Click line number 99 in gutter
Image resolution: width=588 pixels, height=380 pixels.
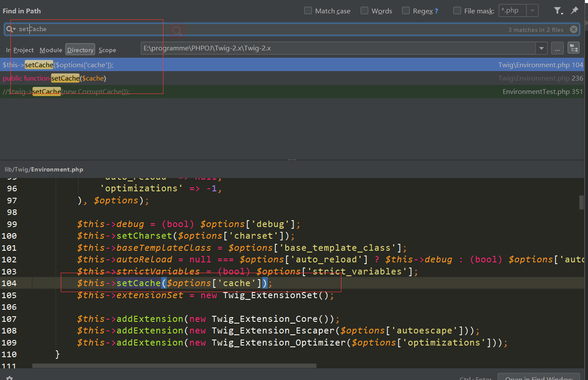[12, 224]
